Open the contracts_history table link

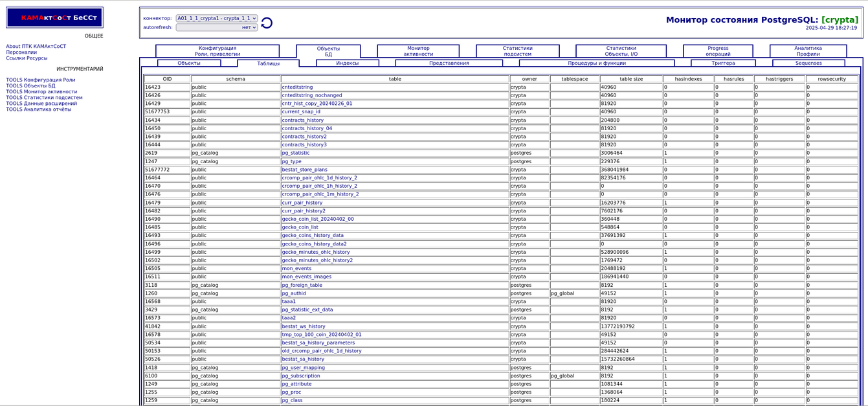(302, 120)
